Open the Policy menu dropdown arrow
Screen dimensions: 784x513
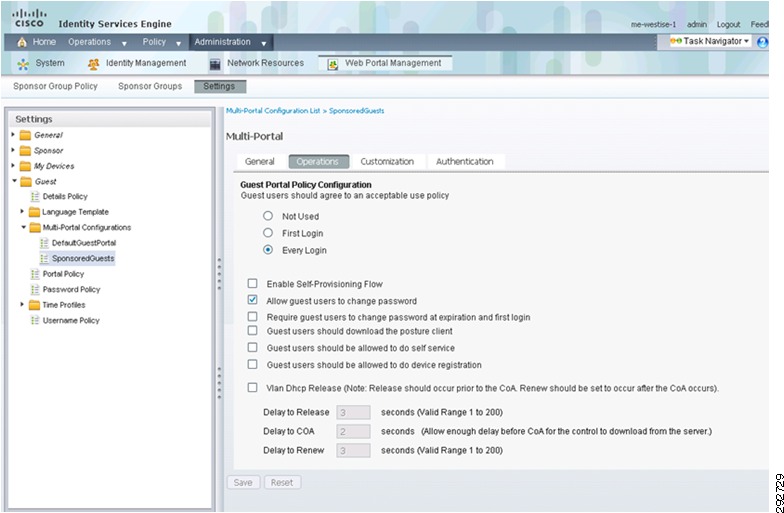pos(178,44)
